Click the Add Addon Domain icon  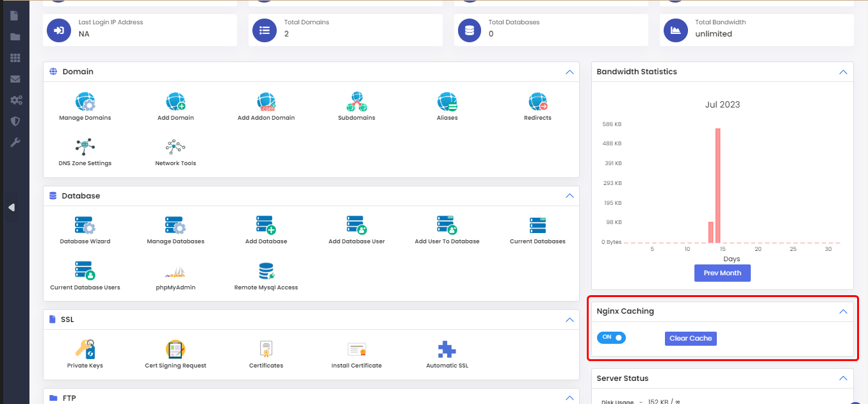click(x=266, y=102)
